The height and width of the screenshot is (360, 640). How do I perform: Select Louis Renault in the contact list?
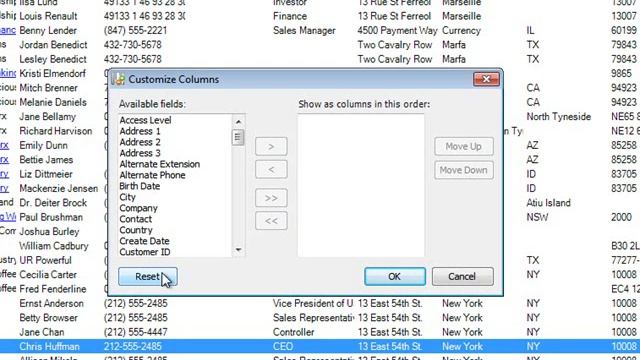(x=48, y=16)
